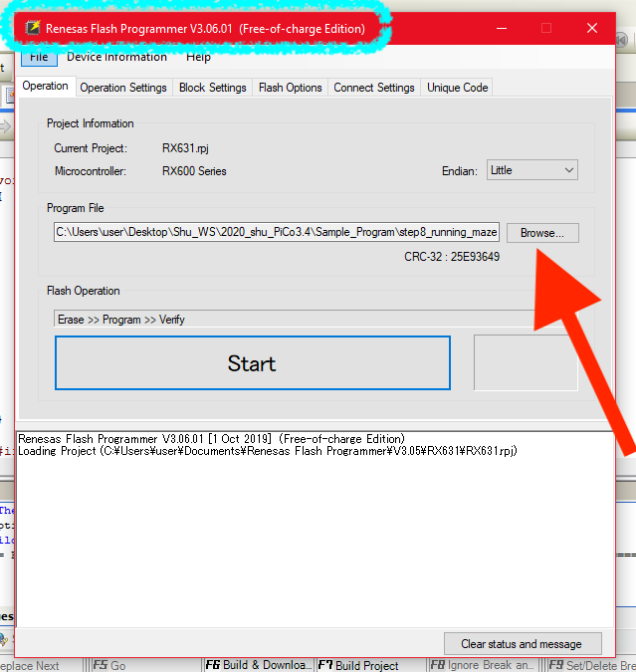Click Browse to choose a program file

point(542,233)
